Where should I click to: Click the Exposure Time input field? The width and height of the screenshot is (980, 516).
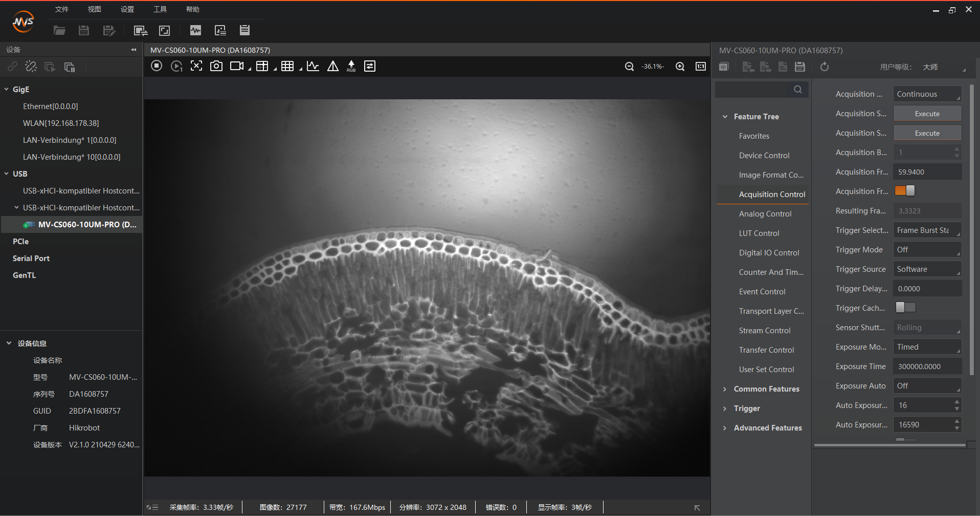(927, 367)
